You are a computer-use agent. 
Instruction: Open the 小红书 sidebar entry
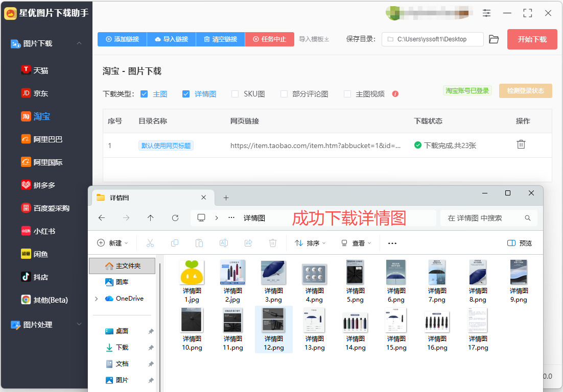(38, 231)
